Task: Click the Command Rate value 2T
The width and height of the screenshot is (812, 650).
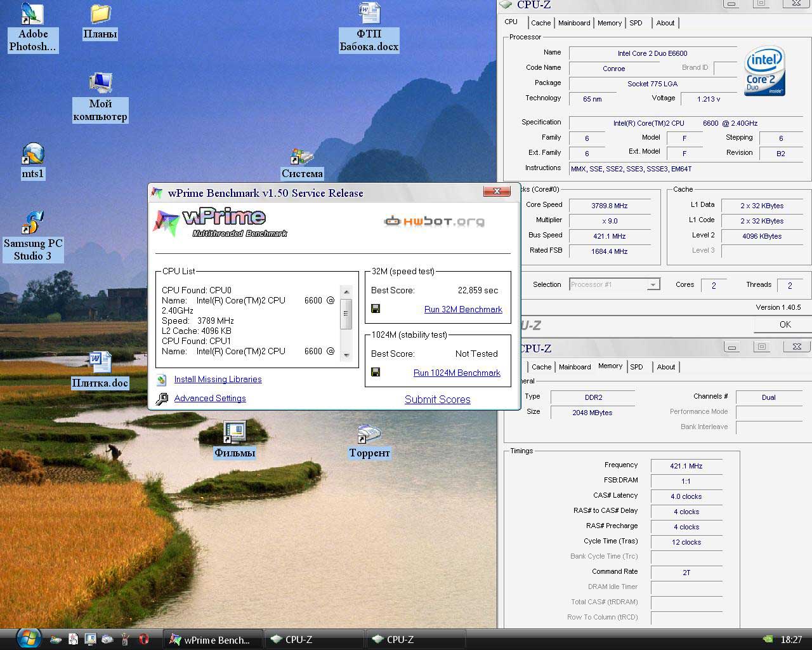Action: coord(686,573)
